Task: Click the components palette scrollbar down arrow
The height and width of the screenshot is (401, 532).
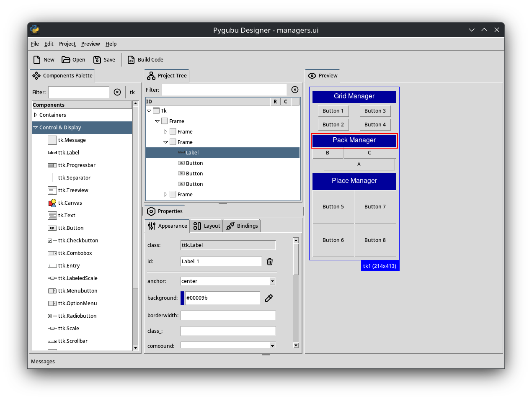Action: pos(135,348)
